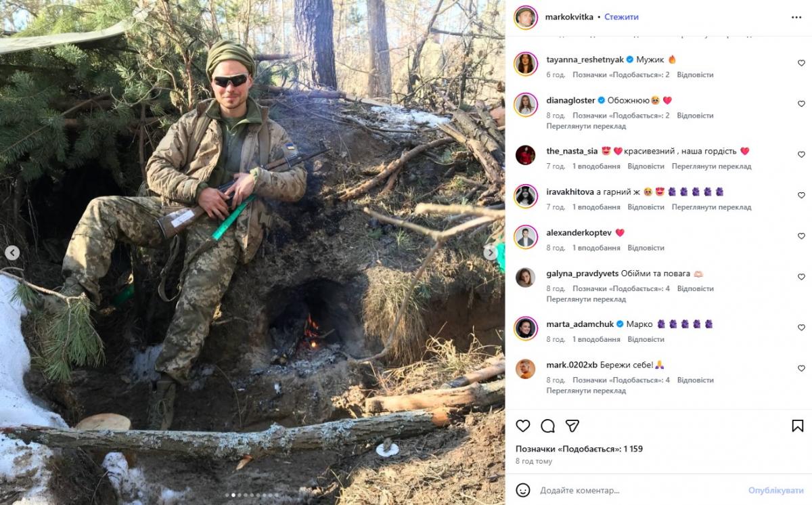Open emoji picker in comment field
This screenshot has height=505, width=812.
tap(523, 490)
